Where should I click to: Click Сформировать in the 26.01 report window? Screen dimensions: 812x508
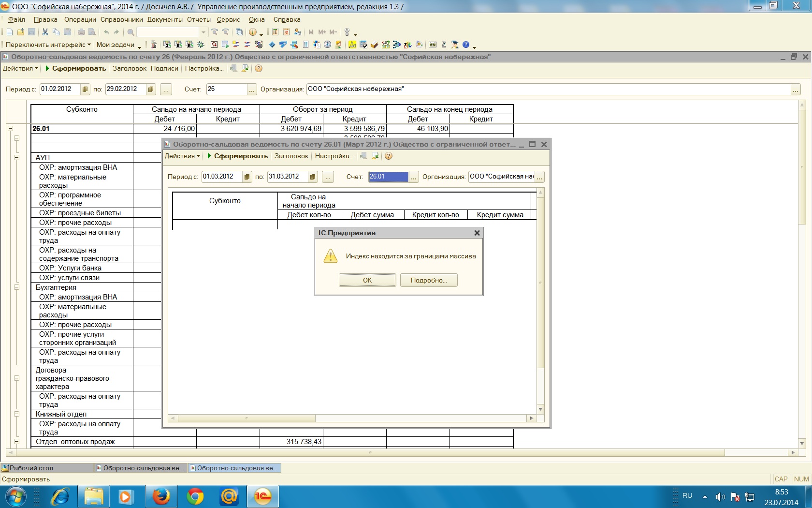pos(237,156)
